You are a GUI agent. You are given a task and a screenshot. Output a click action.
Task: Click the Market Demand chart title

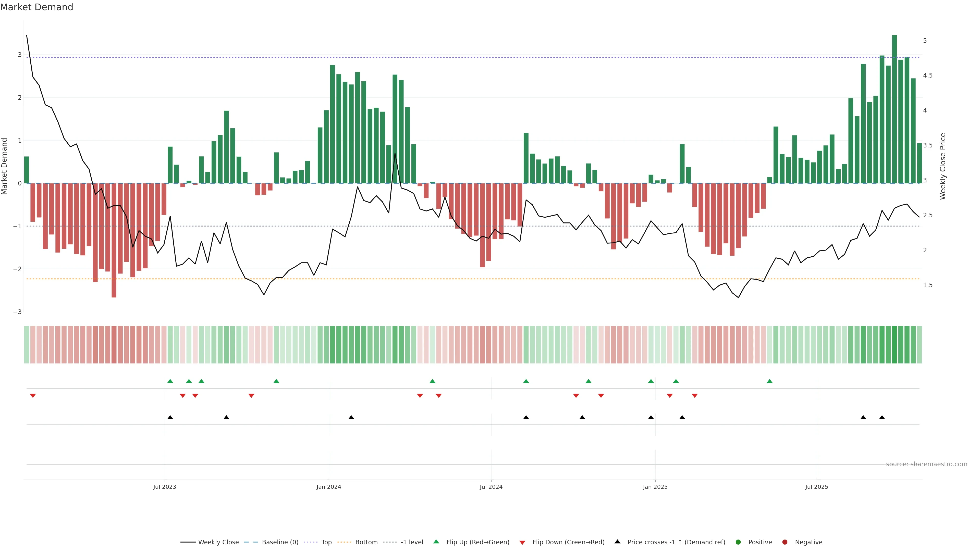[x=36, y=7]
